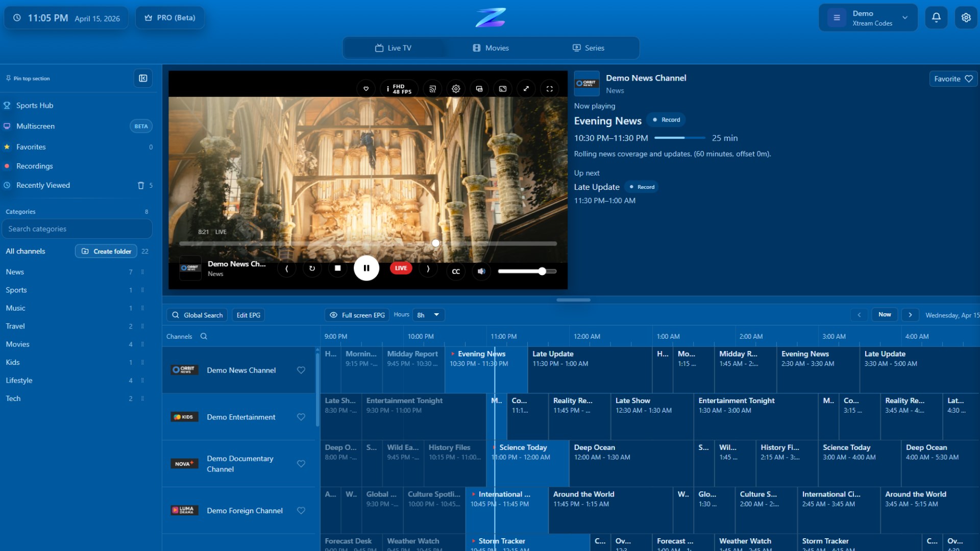Jump EPG to Now
The height and width of the screenshot is (551, 980).
(885, 315)
